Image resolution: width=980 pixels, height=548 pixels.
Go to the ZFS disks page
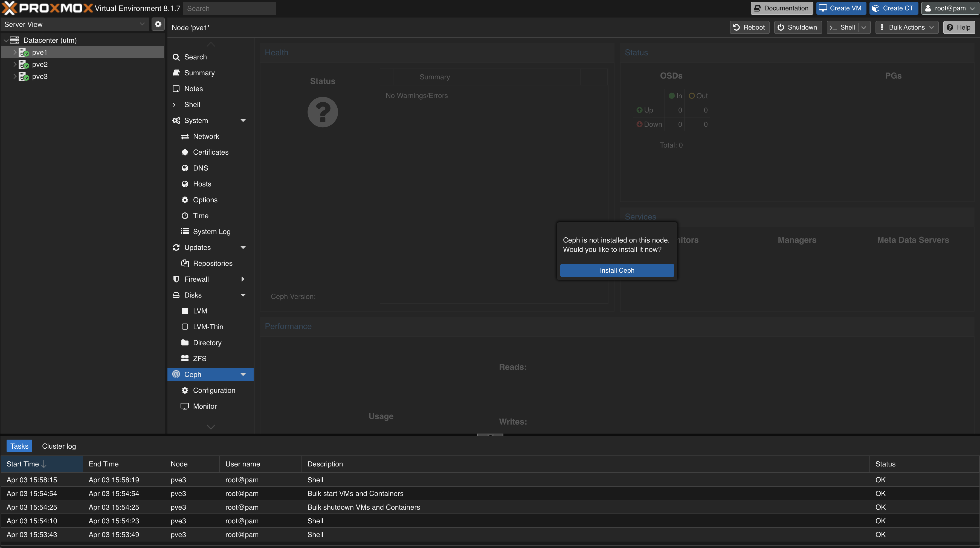click(x=199, y=359)
